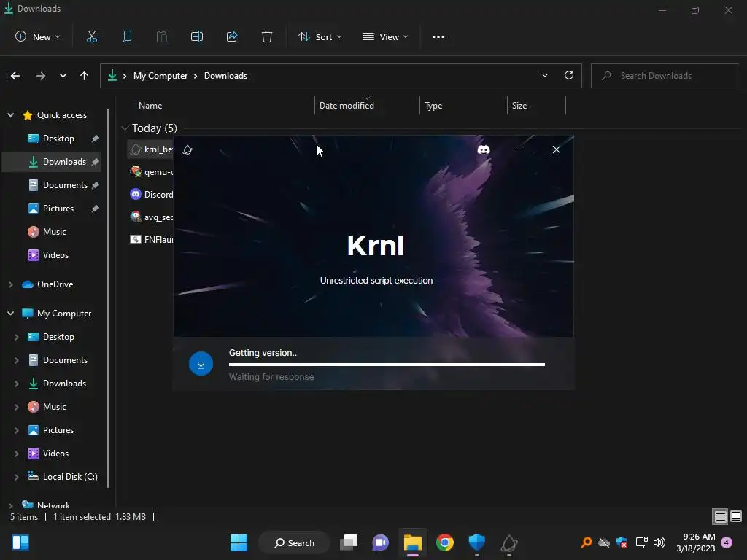The image size is (747, 560).
Task: Select the FNFlaun file
Action: pos(151,239)
